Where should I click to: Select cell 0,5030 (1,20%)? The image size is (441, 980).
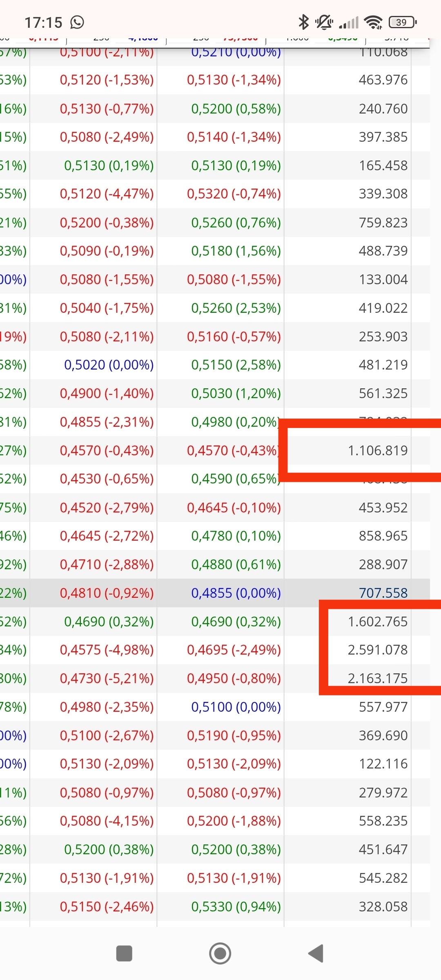tap(236, 393)
